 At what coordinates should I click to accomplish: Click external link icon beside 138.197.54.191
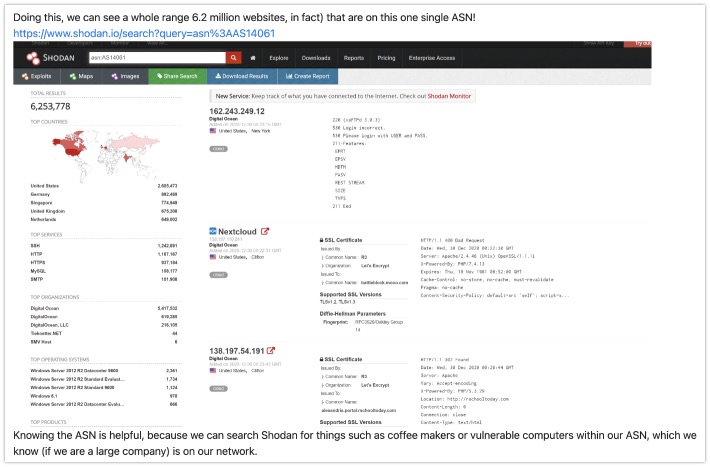[x=271, y=351]
